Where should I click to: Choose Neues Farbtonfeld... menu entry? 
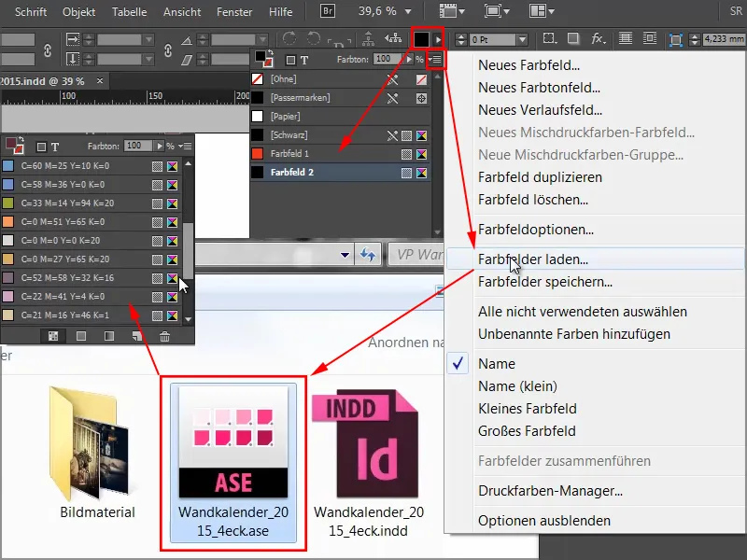[x=539, y=88]
